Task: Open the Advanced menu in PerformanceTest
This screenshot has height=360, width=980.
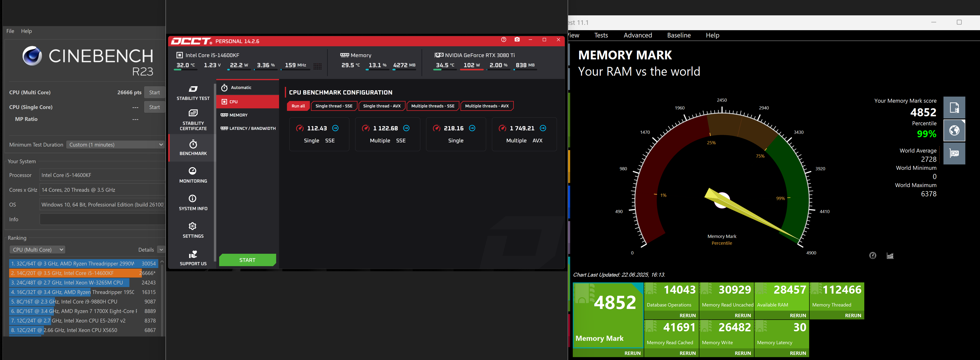Action: pyautogui.click(x=638, y=35)
